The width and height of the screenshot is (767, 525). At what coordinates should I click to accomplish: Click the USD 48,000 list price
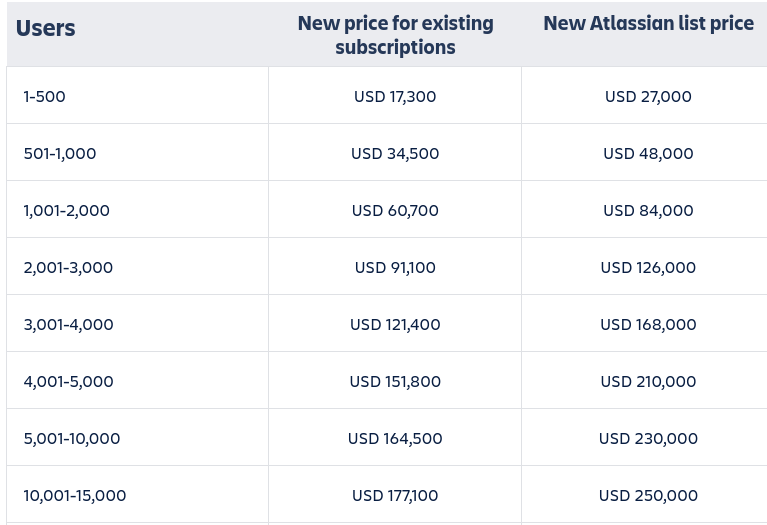[x=648, y=154]
